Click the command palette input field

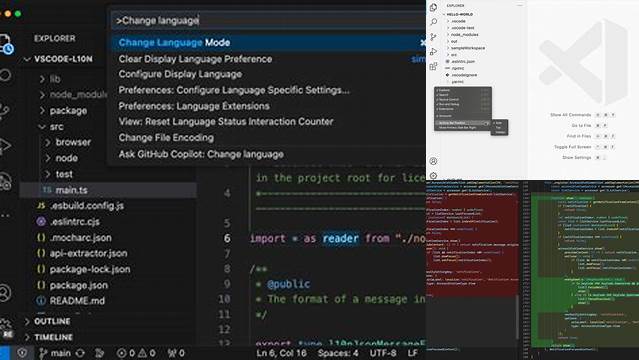(x=269, y=20)
